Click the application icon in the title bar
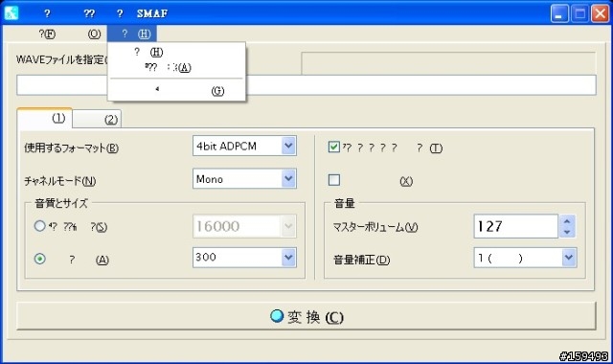 [x=11, y=12]
